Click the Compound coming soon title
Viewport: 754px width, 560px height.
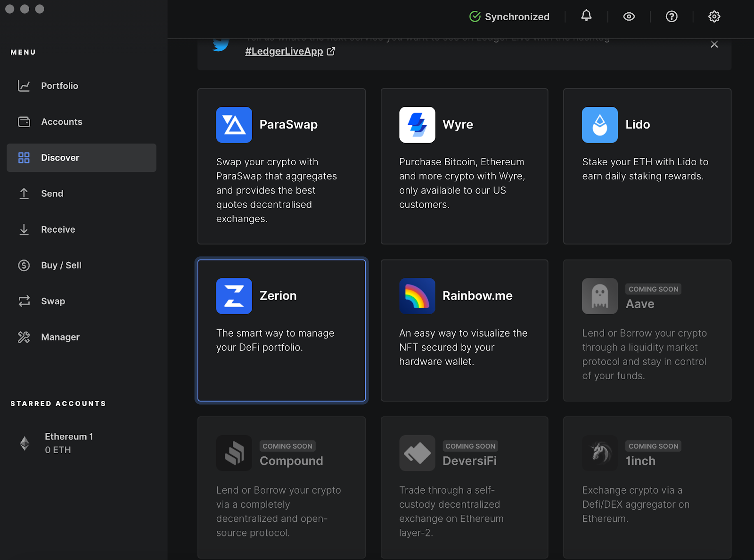point(291,461)
